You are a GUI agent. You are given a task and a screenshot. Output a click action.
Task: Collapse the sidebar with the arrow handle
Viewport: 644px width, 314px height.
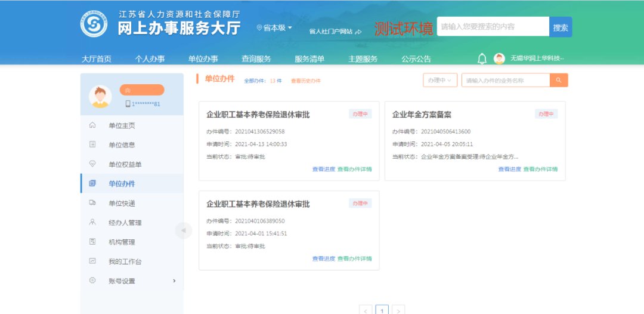click(x=183, y=230)
